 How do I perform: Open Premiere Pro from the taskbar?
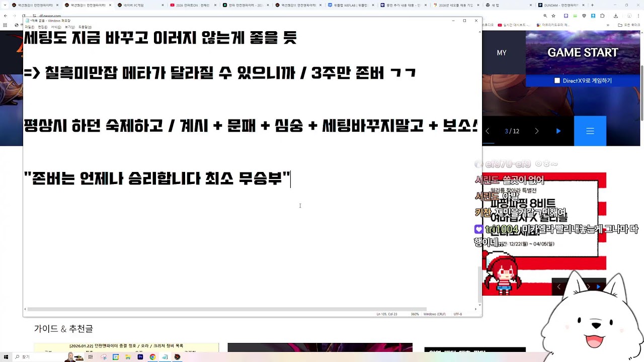140,357
